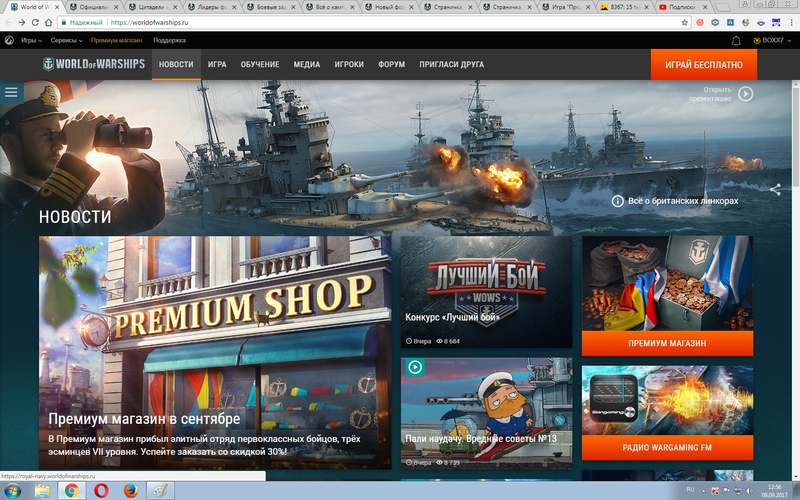Switch to the 8367: 15 ты... browser tab
This screenshot has width=800, height=500.
coord(624,7)
